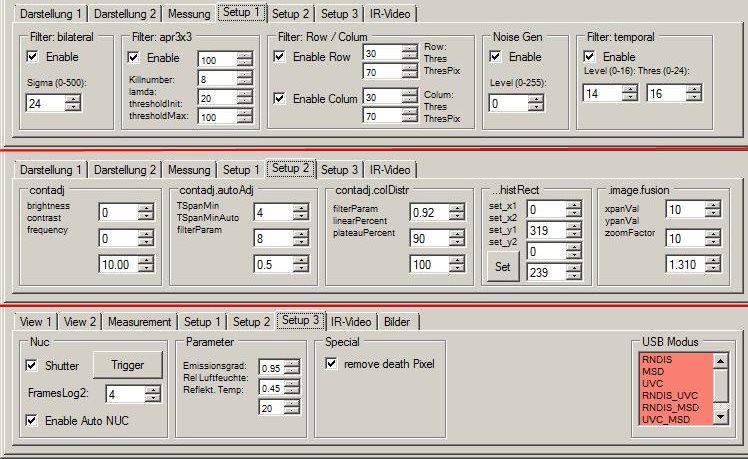Uncheck remove death Pixel option
Image resolution: width=748 pixels, height=459 pixels.
(332, 363)
